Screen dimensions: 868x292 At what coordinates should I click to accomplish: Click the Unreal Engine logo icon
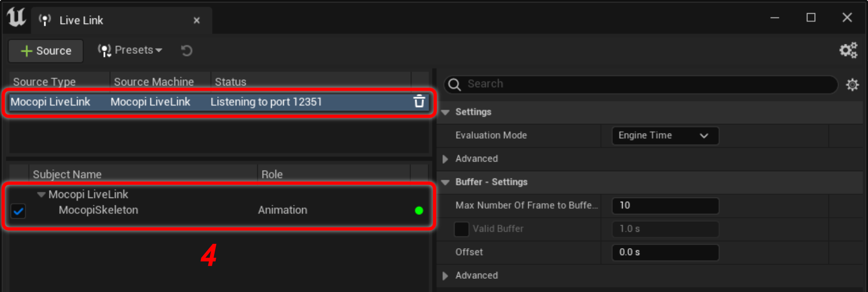tap(16, 17)
